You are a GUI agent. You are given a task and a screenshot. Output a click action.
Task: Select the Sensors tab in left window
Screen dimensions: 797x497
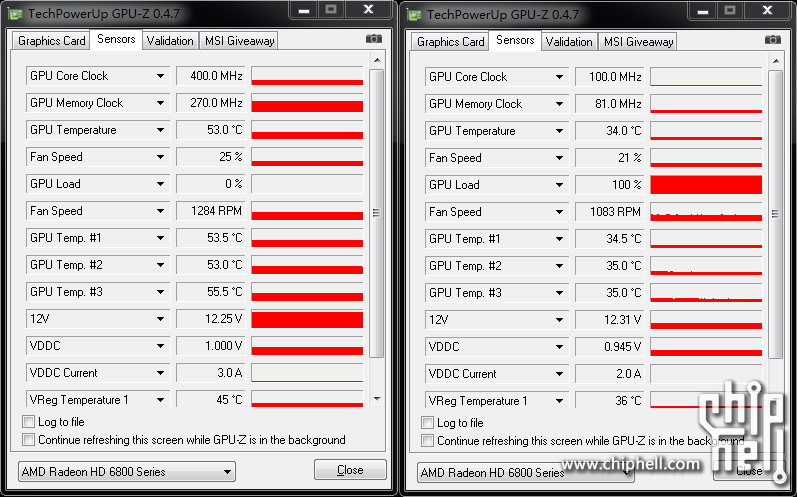pos(116,39)
